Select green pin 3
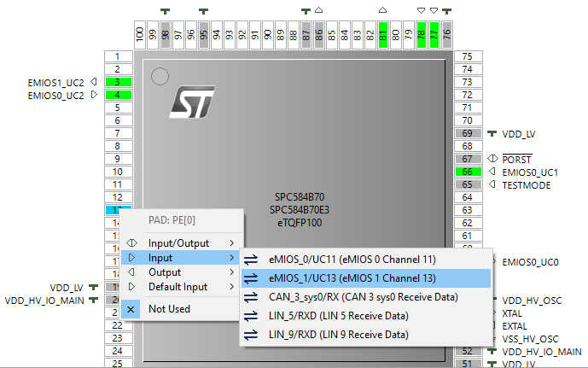 point(118,82)
